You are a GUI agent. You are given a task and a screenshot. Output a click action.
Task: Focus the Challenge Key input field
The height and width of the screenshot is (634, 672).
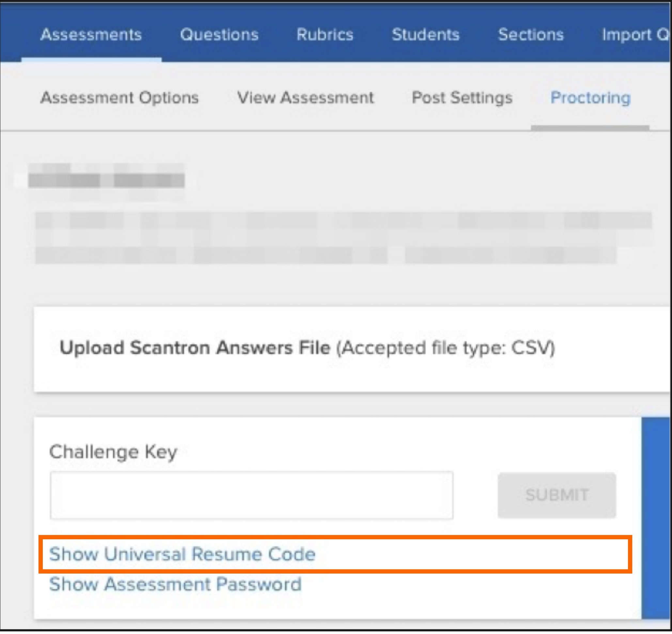tap(252, 496)
